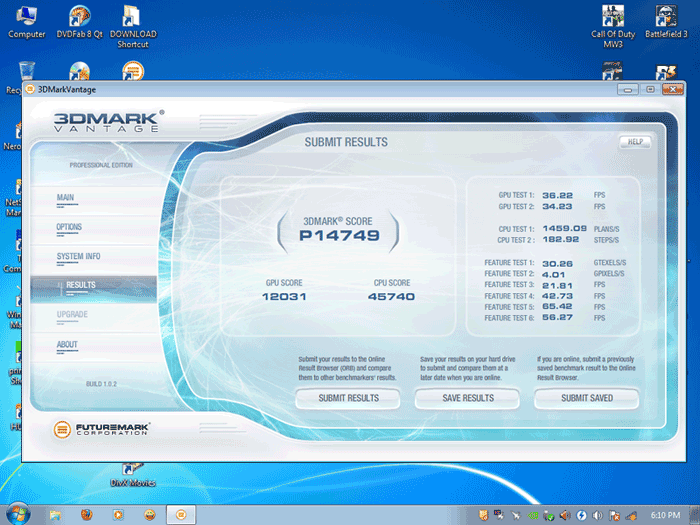Click FEATURE TEST 2 value 4.01
The image size is (700, 525).
[554, 275]
